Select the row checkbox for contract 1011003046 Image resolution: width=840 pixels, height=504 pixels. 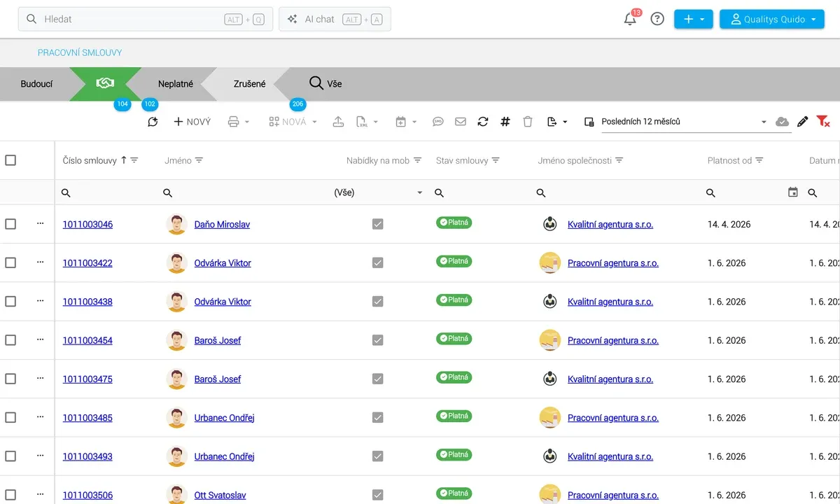(10, 224)
